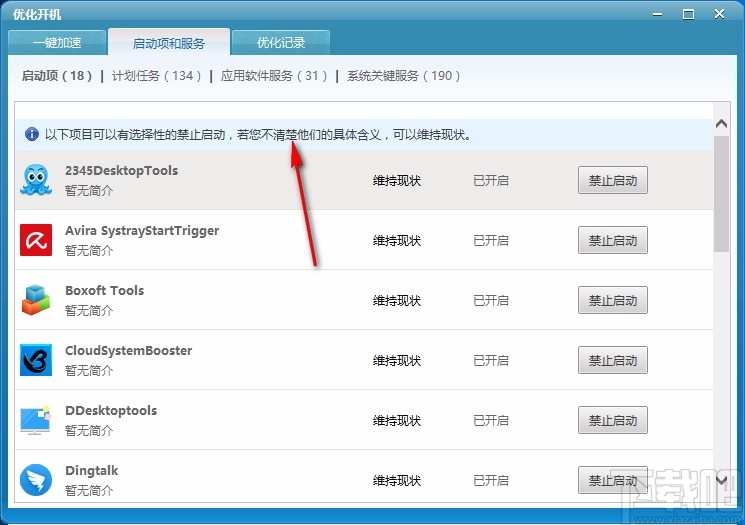Click 禁止启动 for CloudSystemBooster
Screen dimensions: 745x525
(x=612, y=360)
